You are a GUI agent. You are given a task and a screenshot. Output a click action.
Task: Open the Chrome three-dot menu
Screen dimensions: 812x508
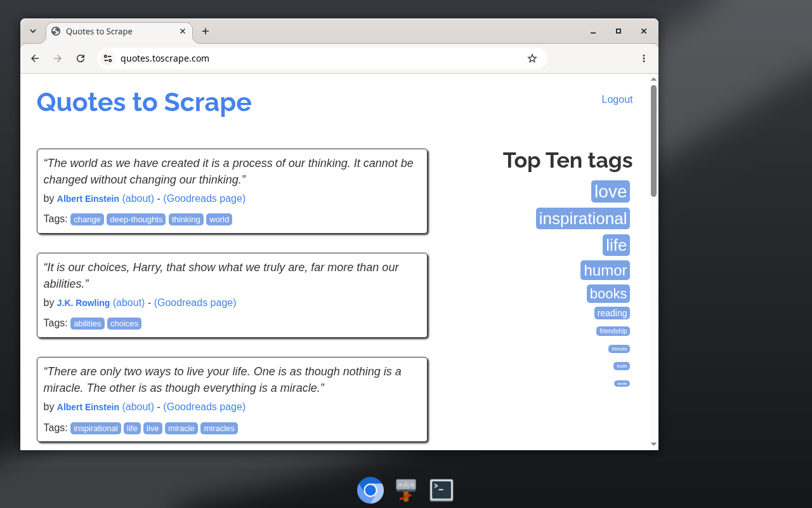click(644, 58)
